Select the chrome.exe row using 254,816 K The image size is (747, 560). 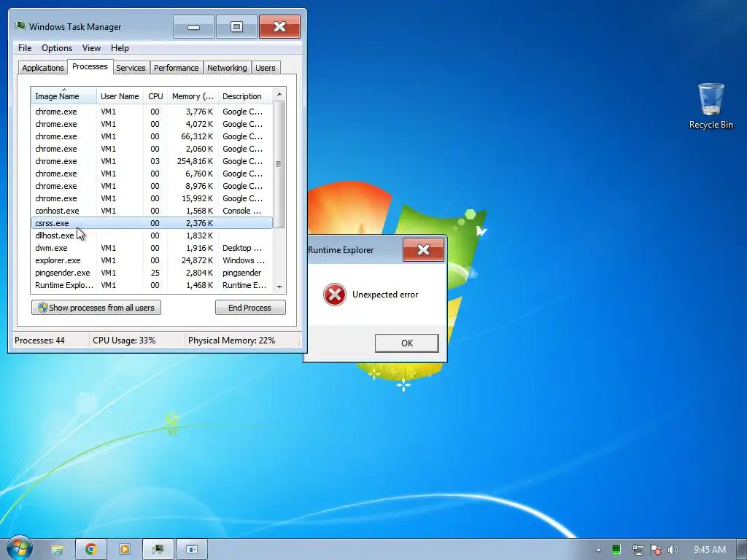coord(152,161)
